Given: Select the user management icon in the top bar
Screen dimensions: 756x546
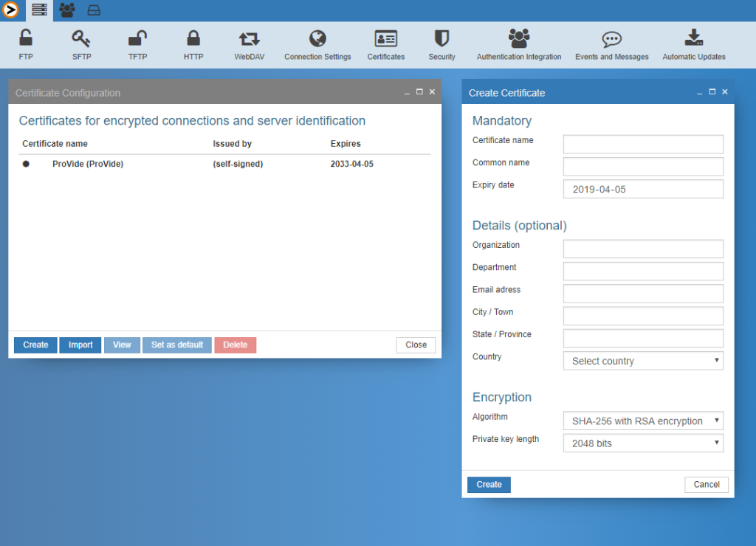Looking at the screenshot, I should tap(66, 10).
